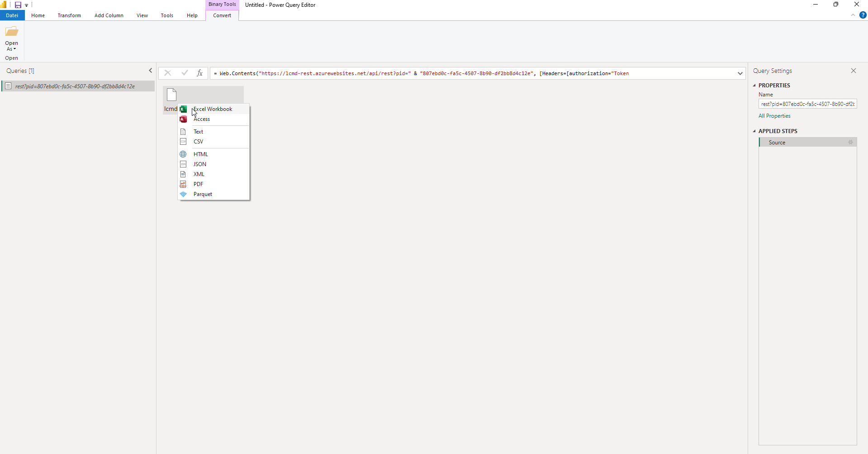This screenshot has height=454, width=868.
Task: Click the binary file icon in preview
Action: click(x=171, y=95)
